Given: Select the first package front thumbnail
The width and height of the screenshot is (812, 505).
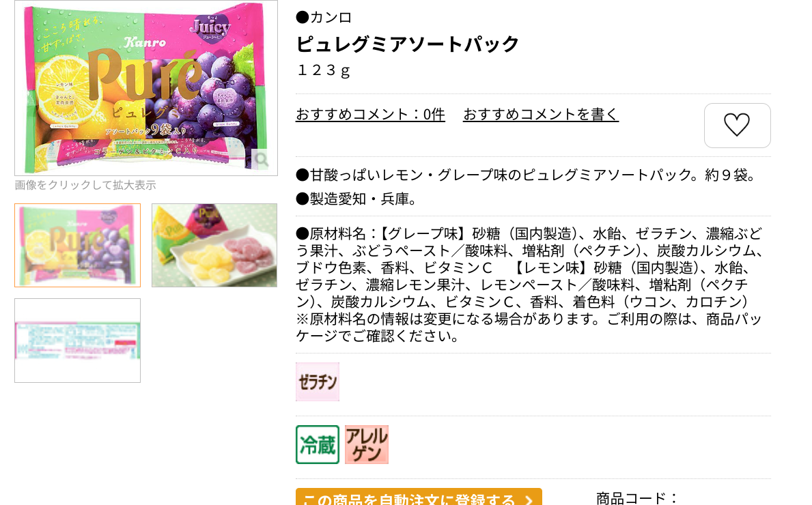Looking at the screenshot, I should 78,245.
